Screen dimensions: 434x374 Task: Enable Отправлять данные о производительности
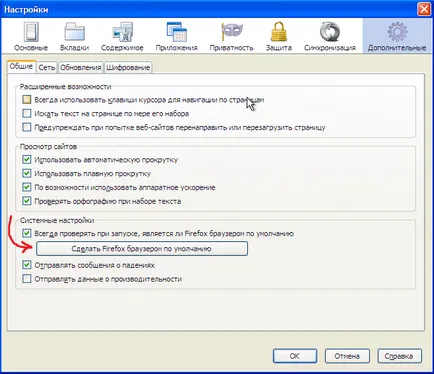click(27, 279)
